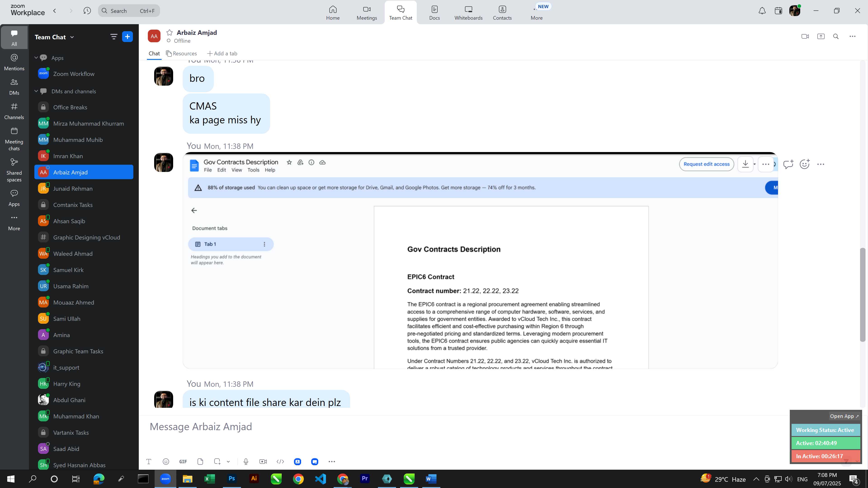Open the profile avatar menu
This screenshot has width=868, height=488.
[x=795, y=11]
